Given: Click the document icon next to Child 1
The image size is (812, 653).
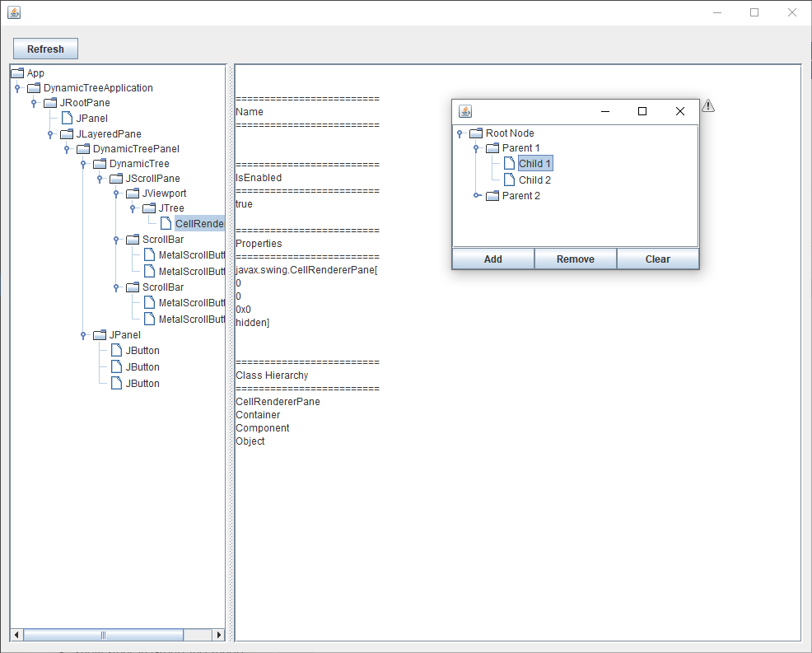Looking at the screenshot, I should click(x=509, y=163).
